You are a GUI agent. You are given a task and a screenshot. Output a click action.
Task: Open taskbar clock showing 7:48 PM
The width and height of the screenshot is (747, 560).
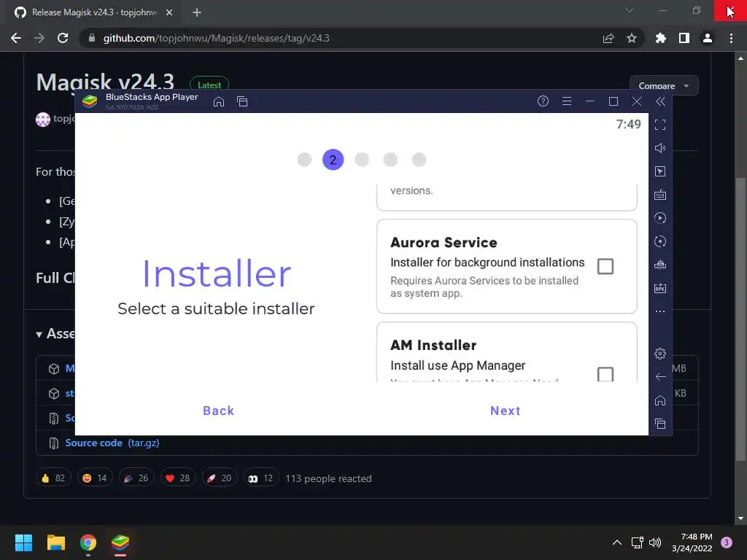pos(692,542)
